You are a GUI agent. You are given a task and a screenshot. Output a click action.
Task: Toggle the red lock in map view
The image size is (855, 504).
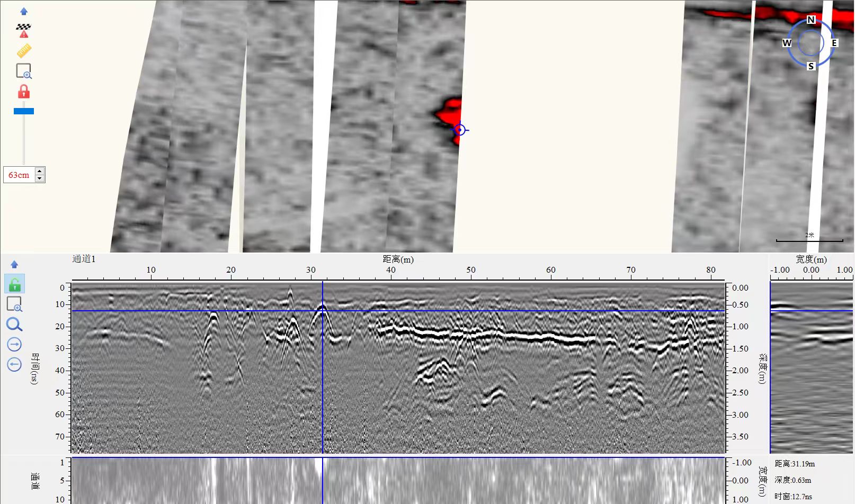24,92
